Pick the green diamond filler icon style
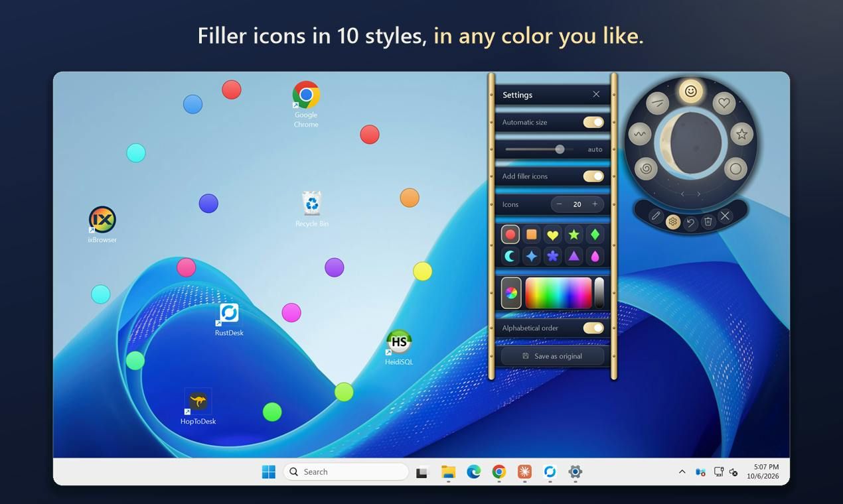Image resolution: width=843 pixels, height=504 pixels. click(595, 234)
